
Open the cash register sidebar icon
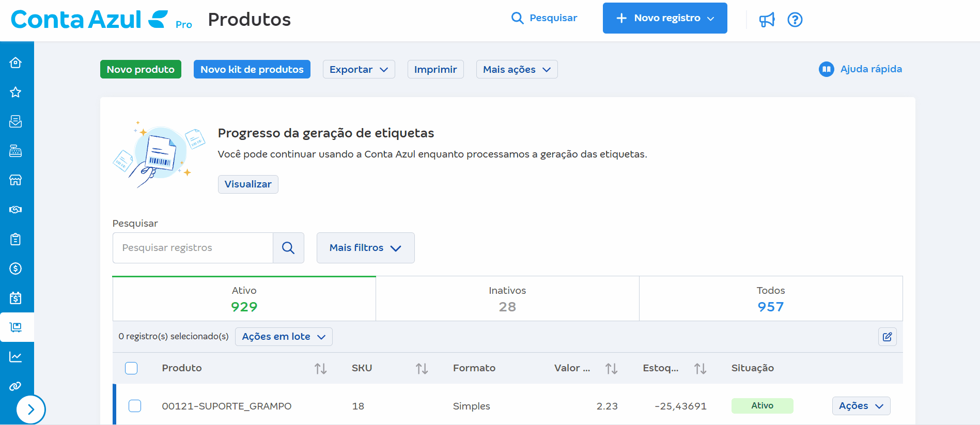pyautogui.click(x=15, y=151)
